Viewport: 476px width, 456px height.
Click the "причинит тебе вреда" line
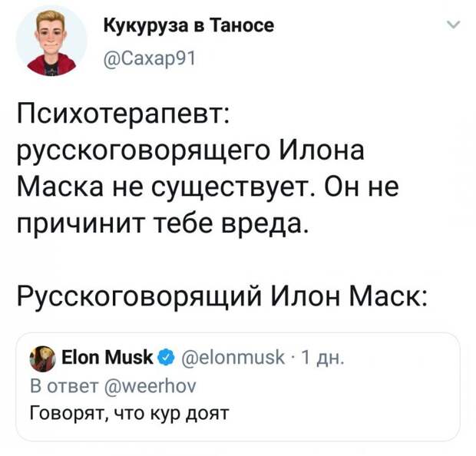click(162, 224)
